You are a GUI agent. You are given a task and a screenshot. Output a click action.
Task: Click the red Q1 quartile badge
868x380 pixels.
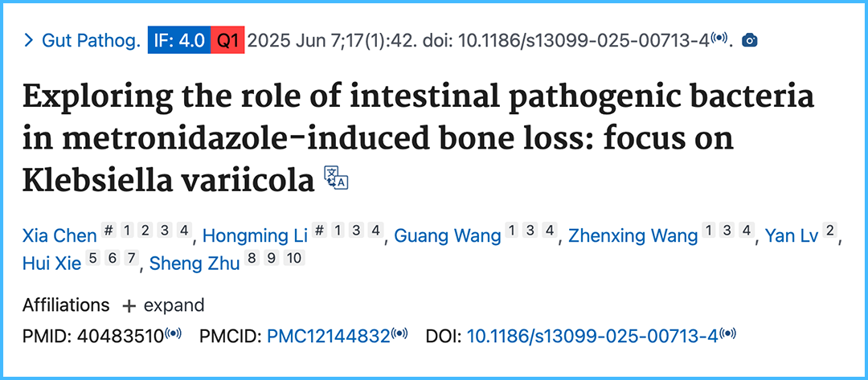point(227,40)
